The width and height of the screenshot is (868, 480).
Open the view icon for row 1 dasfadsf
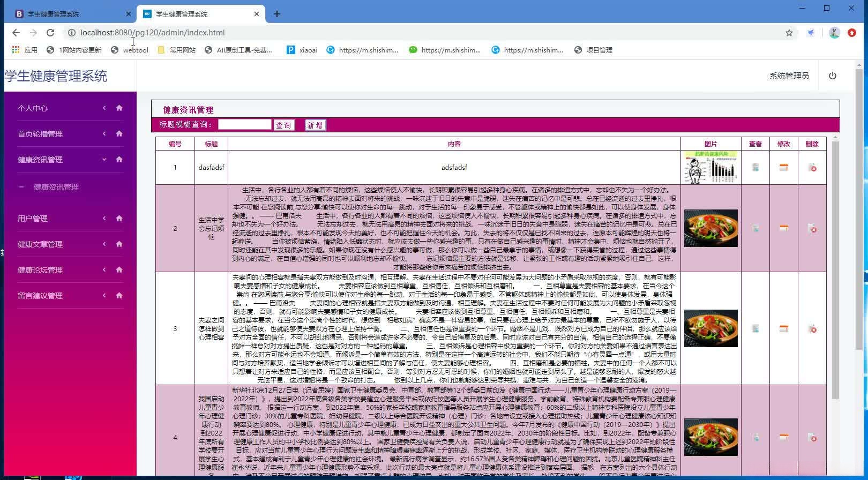pos(755,168)
